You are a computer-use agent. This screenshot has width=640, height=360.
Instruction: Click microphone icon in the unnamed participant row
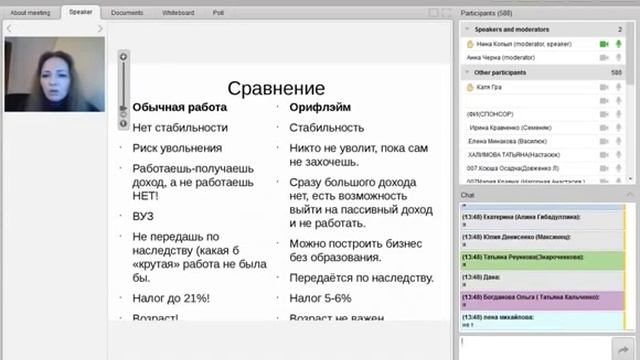pyautogui.click(x=619, y=100)
